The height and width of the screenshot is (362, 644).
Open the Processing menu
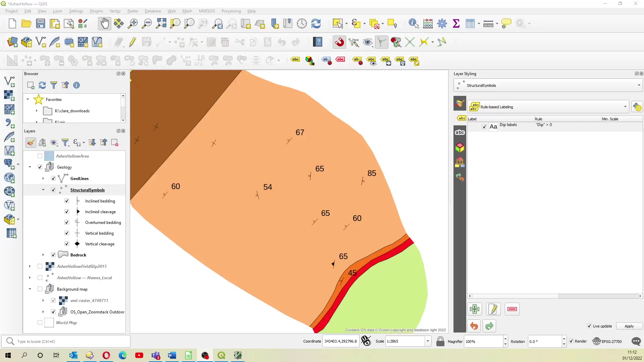tap(231, 11)
